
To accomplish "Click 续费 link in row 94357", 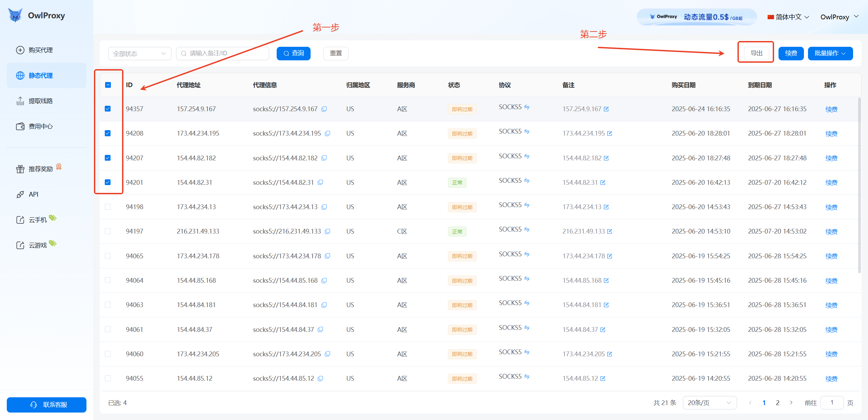I will tap(831, 109).
